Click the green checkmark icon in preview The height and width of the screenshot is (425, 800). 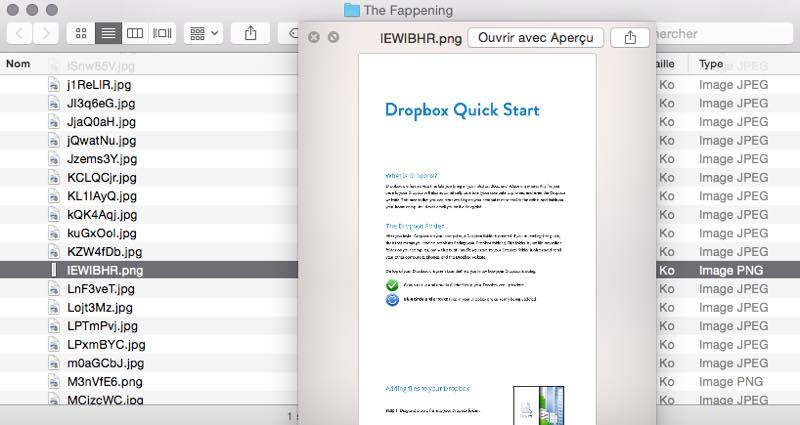(392, 285)
